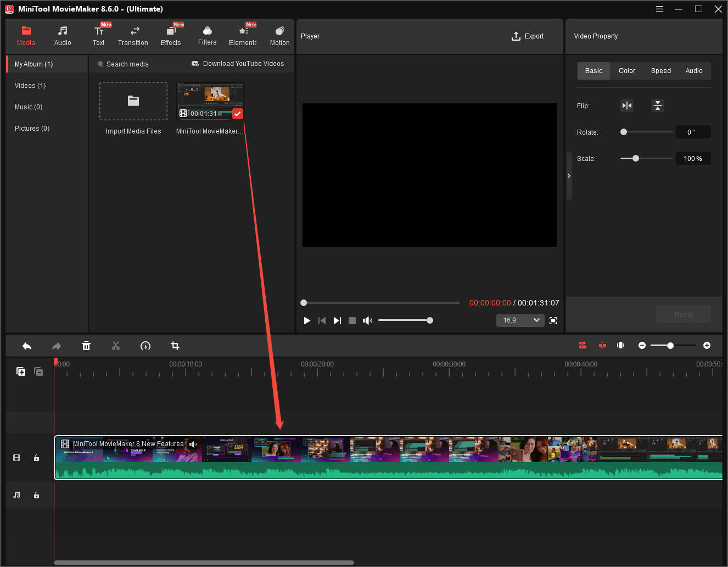
Task: Play the video preview
Action: tap(307, 320)
